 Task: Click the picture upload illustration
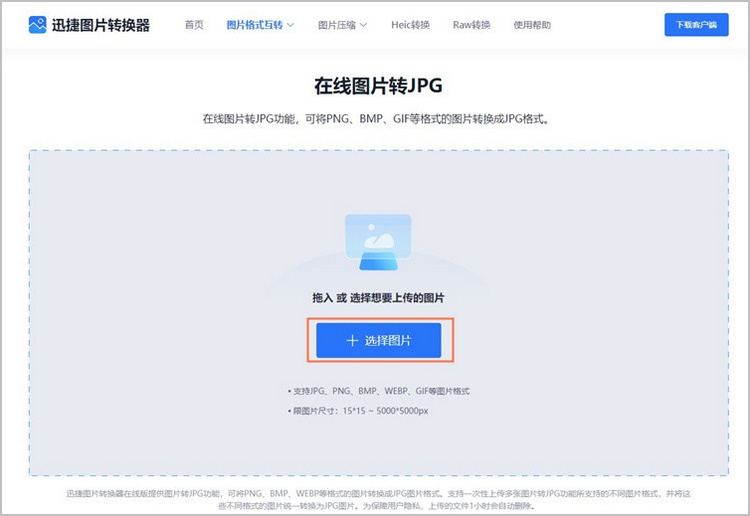[x=378, y=242]
